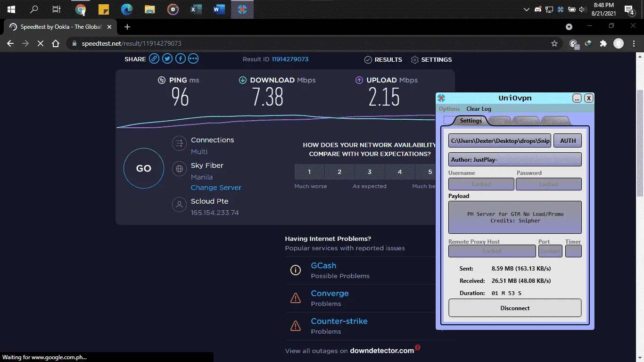Viewport: 644px width, 362px height.
Task: Select the Settings tab in UniOvpn
Action: pyautogui.click(x=471, y=121)
